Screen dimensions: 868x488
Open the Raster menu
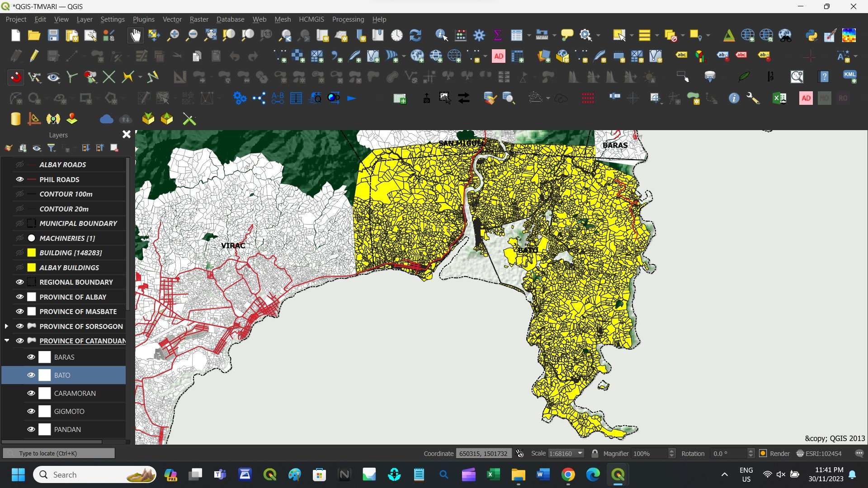pyautogui.click(x=199, y=19)
